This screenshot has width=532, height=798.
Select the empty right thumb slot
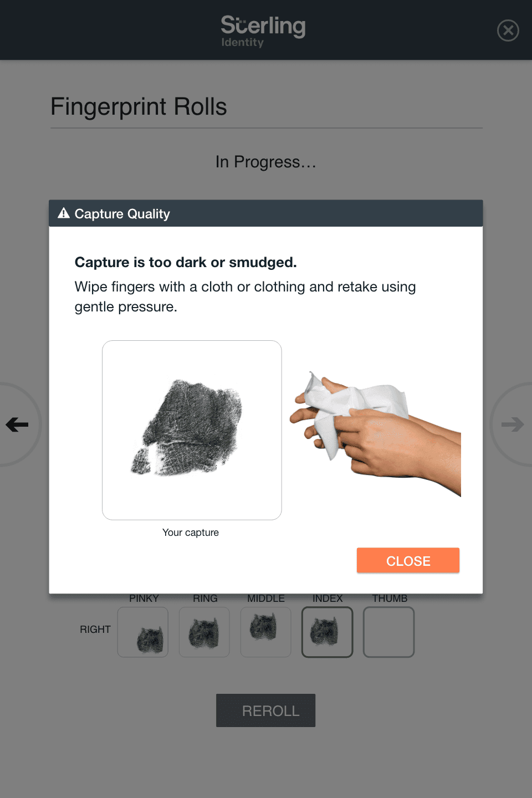(388, 632)
